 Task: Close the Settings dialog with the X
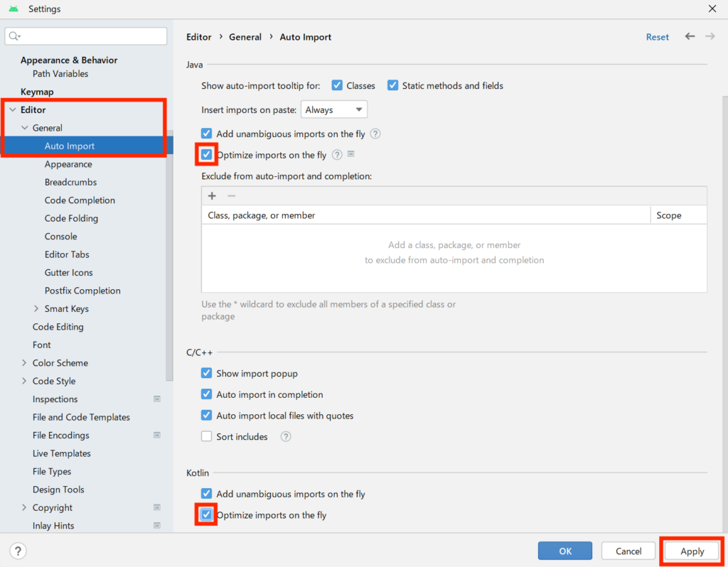point(712,9)
